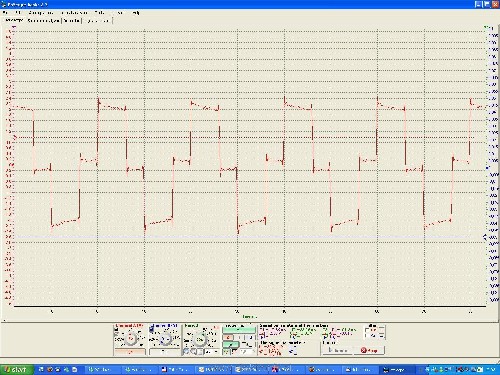Click the red stop circle icon
The image size is (500, 375).
[364, 350]
